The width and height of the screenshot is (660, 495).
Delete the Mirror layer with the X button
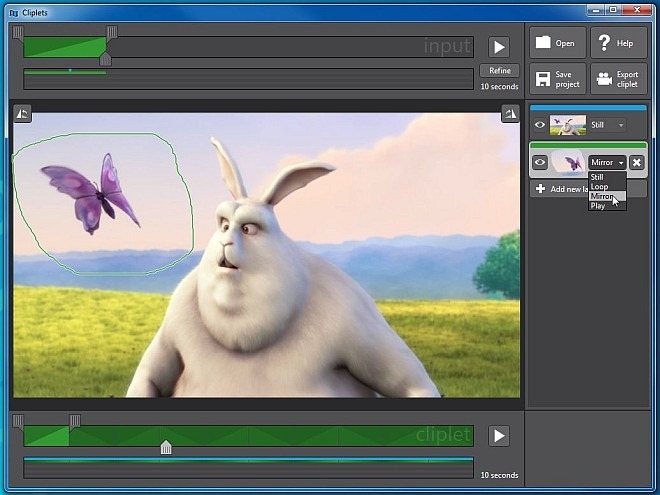[x=637, y=162]
